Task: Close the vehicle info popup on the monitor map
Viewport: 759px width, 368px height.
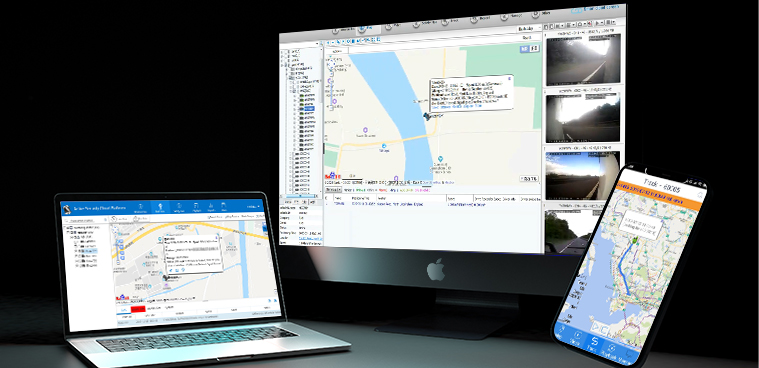Action: [509, 77]
